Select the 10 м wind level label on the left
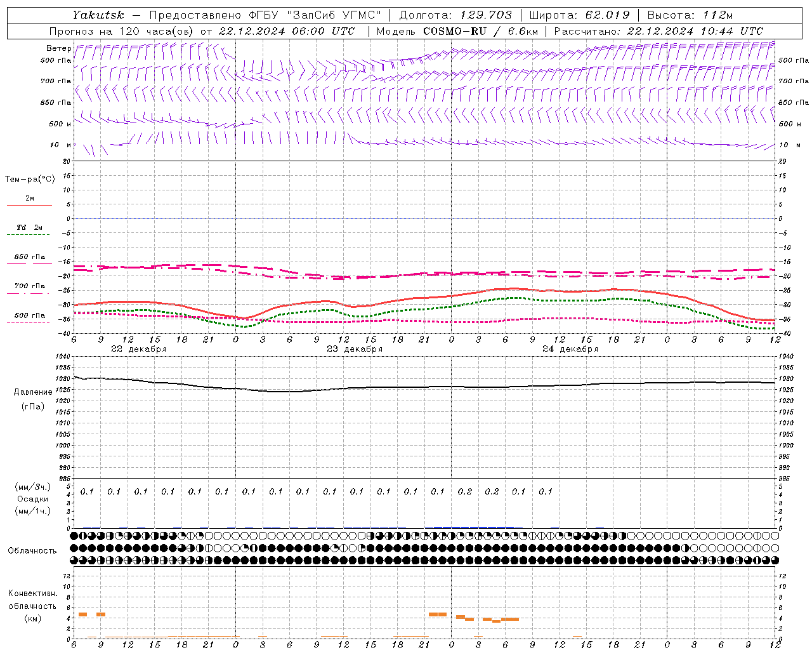 [x=60, y=145]
